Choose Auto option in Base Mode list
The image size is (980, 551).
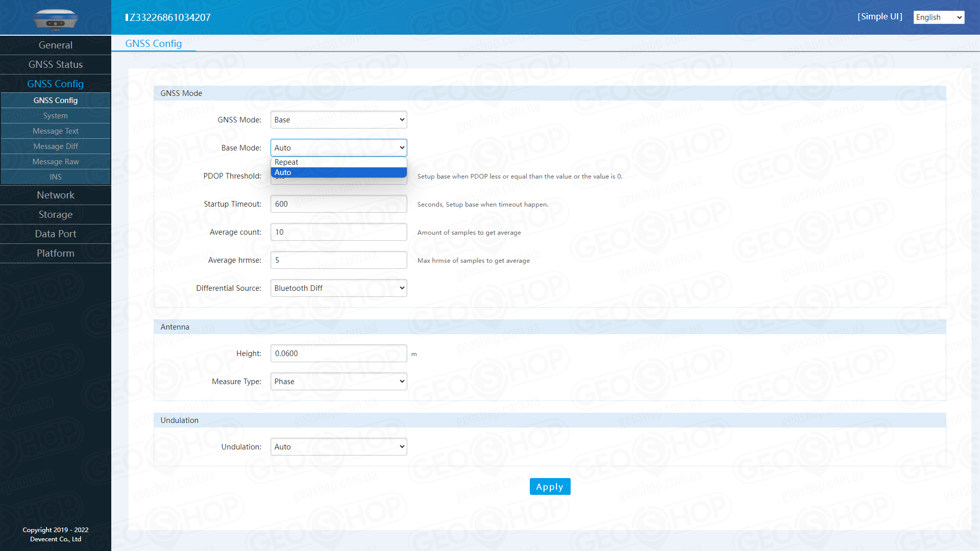(338, 172)
